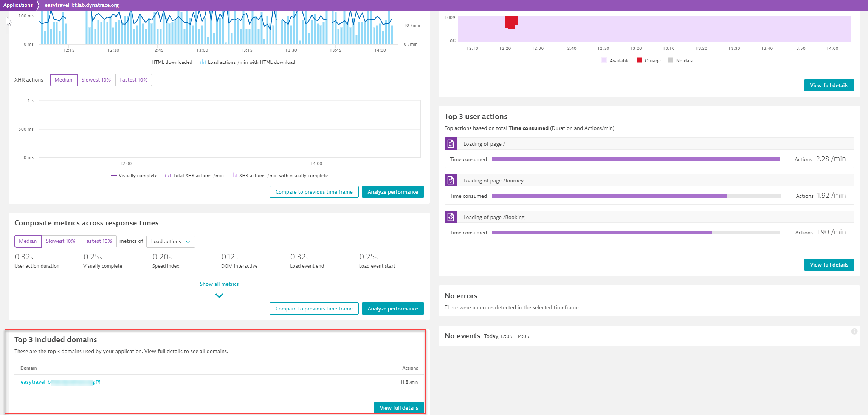Click 1.92 /min actions value
The width and height of the screenshot is (868, 415).
pyautogui.click(x=832, y=196)
